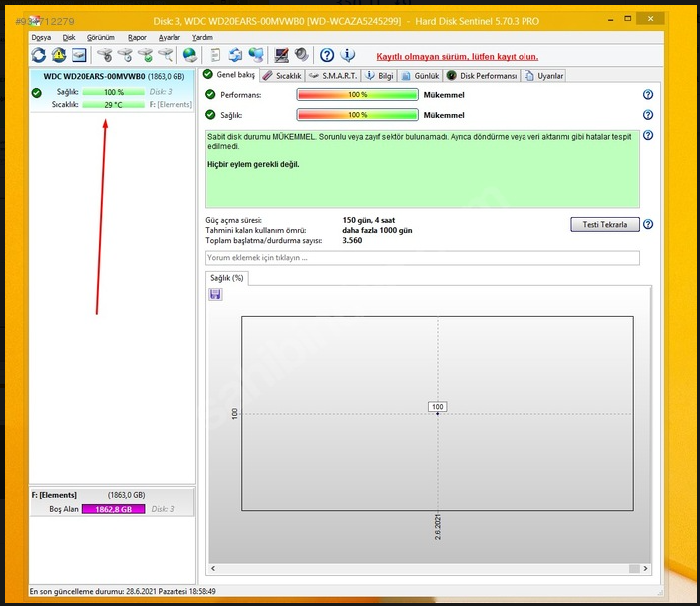Click the Hiçbir eylem gerekli değil text
The height and width of the screenshot is (606, 700).
(x=253, y=164)
